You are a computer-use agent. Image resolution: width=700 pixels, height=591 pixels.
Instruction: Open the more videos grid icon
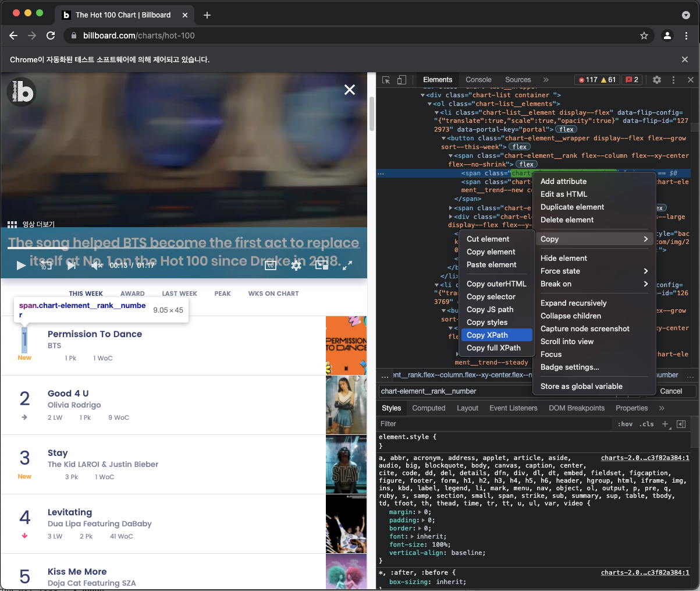coord(12,225)
